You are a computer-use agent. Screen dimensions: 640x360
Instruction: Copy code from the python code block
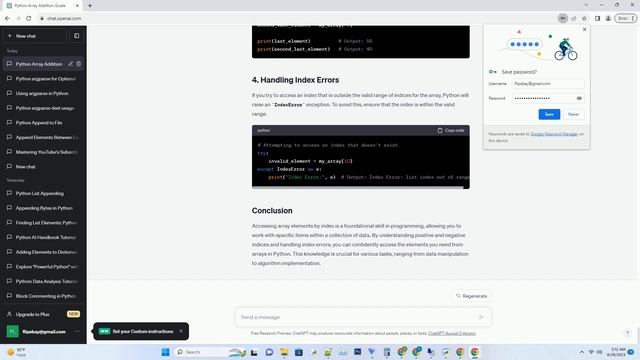click(x=451, y=131)
